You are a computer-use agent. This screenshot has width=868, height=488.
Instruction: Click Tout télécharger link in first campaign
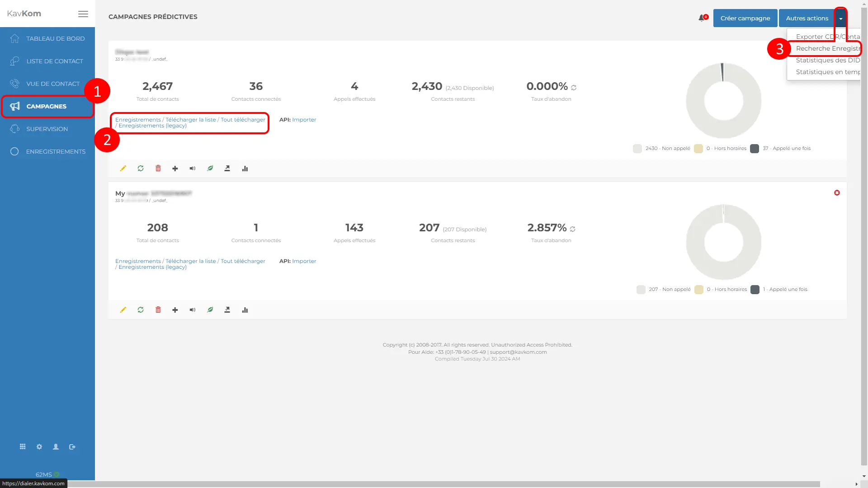pos(243,120)
